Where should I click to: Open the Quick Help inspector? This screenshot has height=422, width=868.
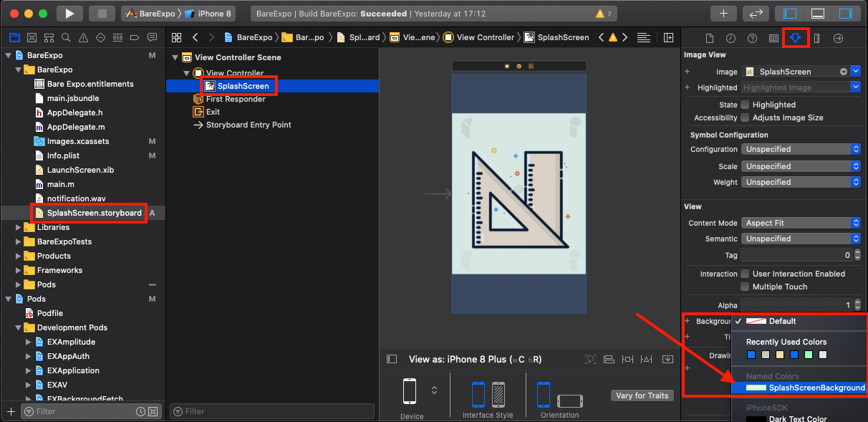(752, 38)
